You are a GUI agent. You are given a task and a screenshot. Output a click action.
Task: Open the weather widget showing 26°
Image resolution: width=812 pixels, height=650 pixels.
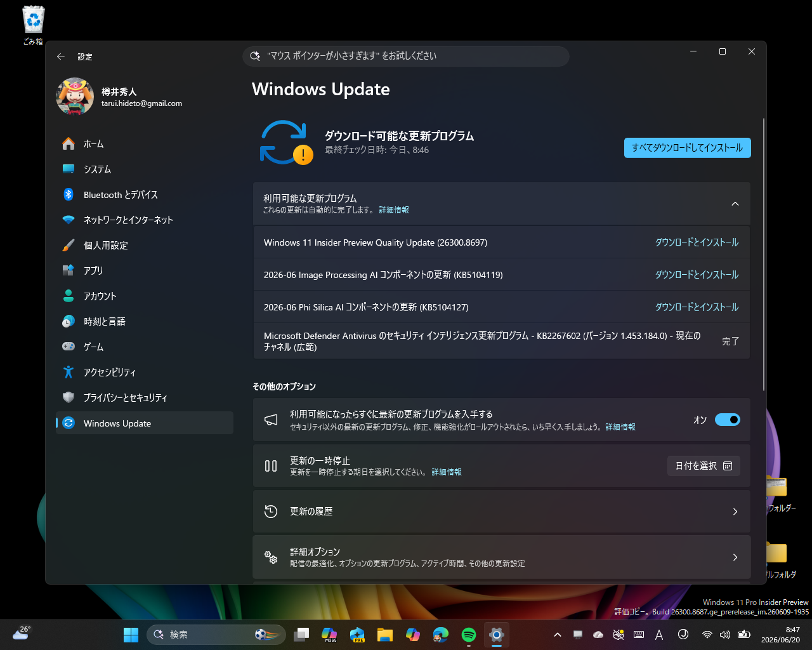point(22,633)
